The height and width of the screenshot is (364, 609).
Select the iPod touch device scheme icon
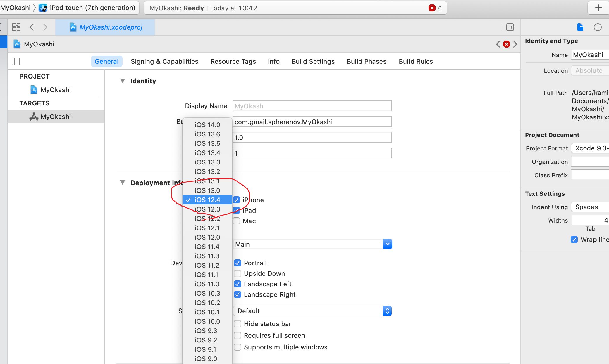[x=43, y=8]
